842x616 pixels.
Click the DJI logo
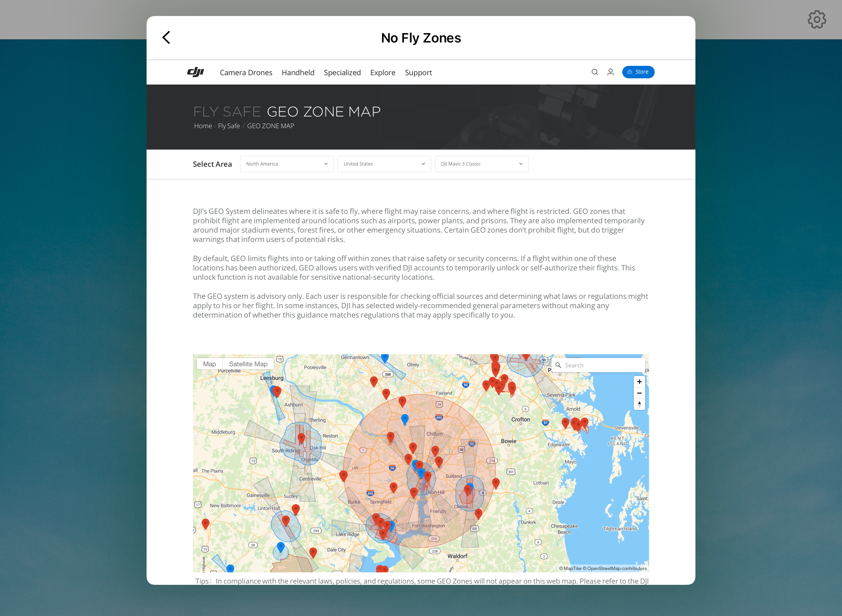[x=196, y=72]
